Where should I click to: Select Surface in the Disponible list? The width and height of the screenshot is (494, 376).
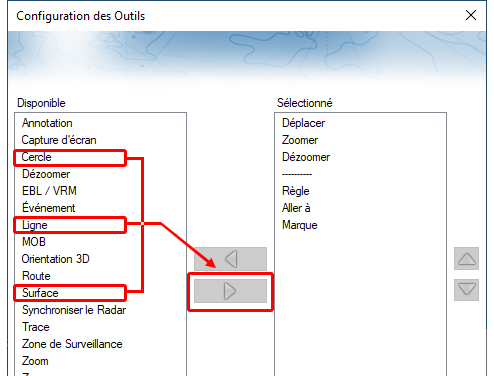pyautogui.click(x=40, y=293)
